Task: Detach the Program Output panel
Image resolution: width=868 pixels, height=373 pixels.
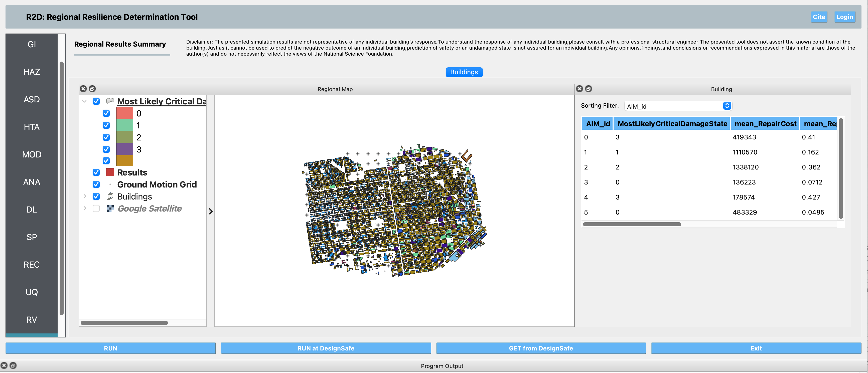Action: click(13, 365)
